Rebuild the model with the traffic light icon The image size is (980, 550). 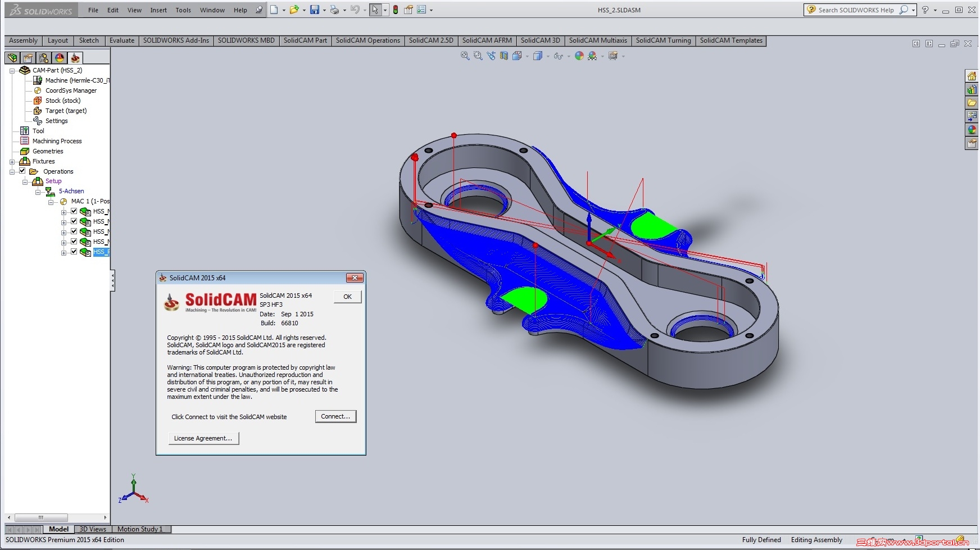pyautogui.click(x=396, y=10)
